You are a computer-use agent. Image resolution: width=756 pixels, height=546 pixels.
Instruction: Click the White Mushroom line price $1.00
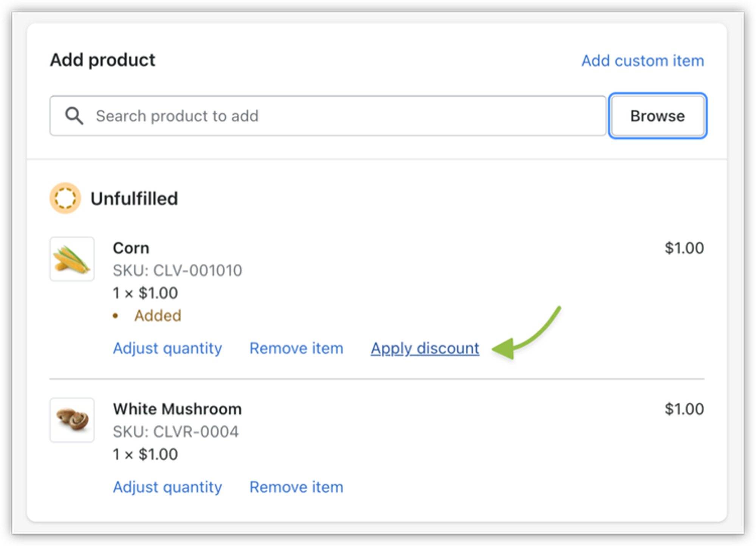tap(684, 409)
